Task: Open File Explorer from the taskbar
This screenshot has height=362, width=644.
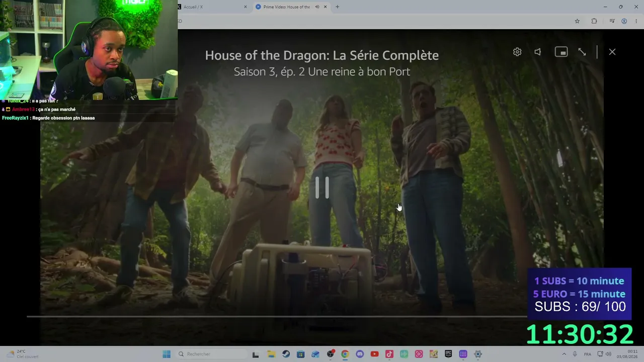Action: 271,354
